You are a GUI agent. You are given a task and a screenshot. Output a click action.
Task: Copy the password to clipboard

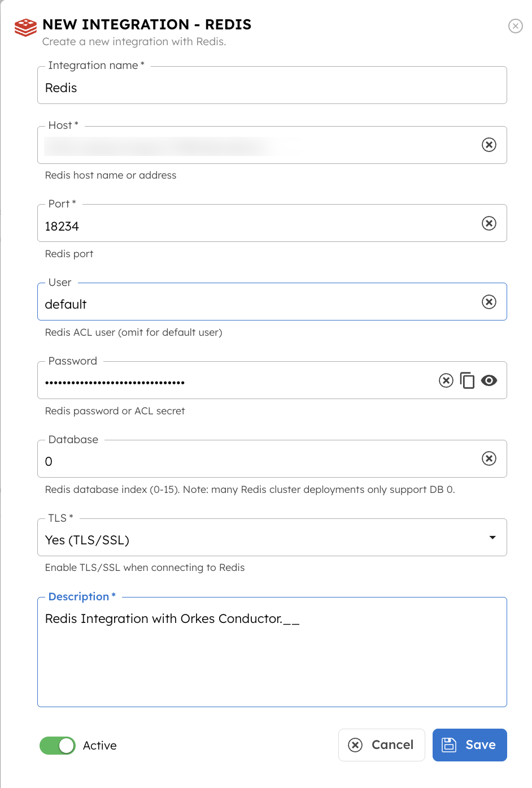click(467, 380)
